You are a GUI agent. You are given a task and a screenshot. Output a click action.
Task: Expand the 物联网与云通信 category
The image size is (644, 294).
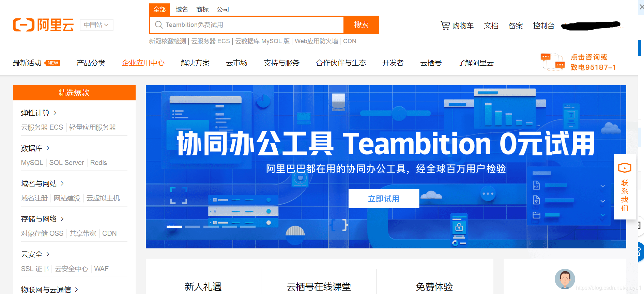point(49,290)
